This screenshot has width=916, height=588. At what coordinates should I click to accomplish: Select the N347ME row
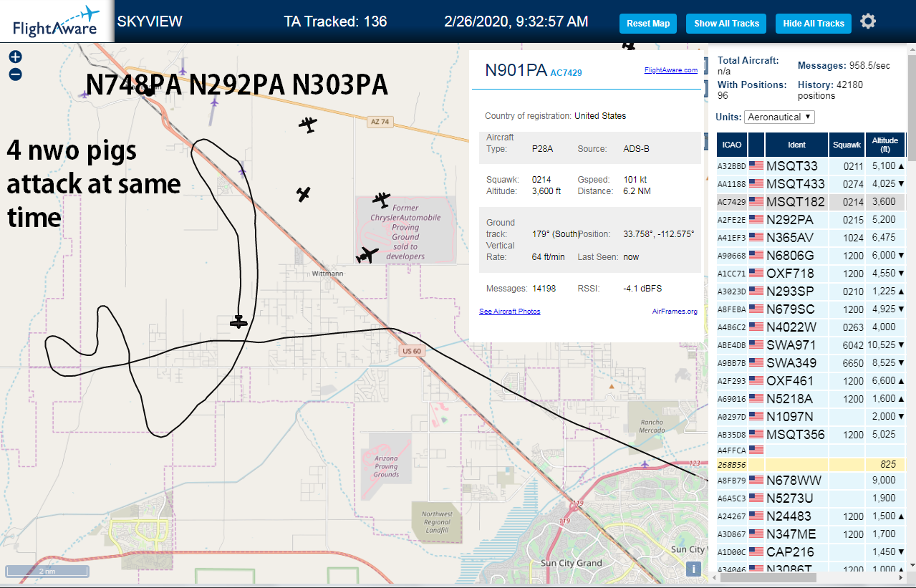[x=811, y=534]
